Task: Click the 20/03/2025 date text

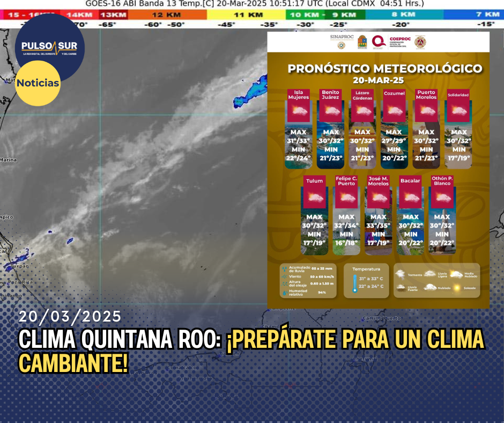Action: (70, 317)
